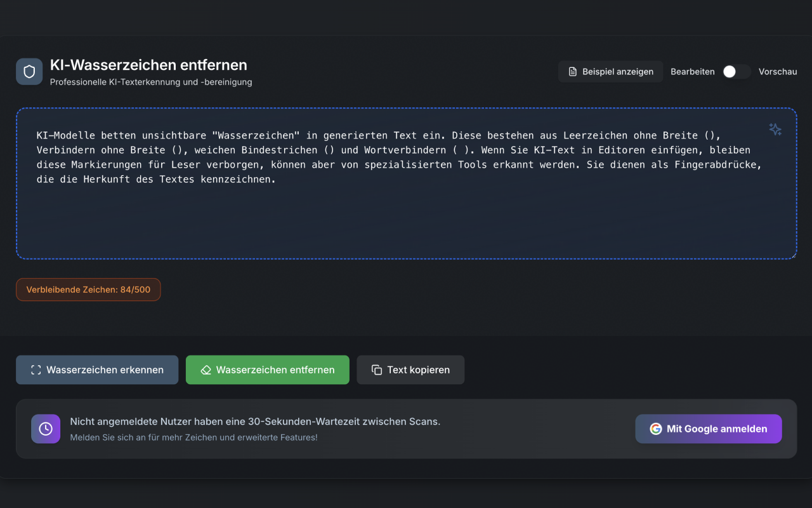Click the KI-Wasserzeichen entfernen heading
812x508 pixels.
[x=148, y=65]
